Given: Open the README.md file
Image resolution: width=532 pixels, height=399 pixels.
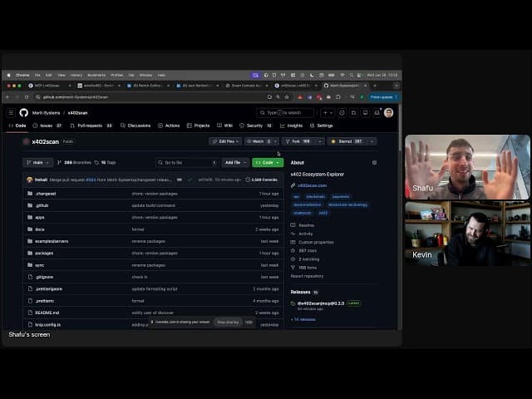Looking at the screenshot, I should [x=47, y=313].
